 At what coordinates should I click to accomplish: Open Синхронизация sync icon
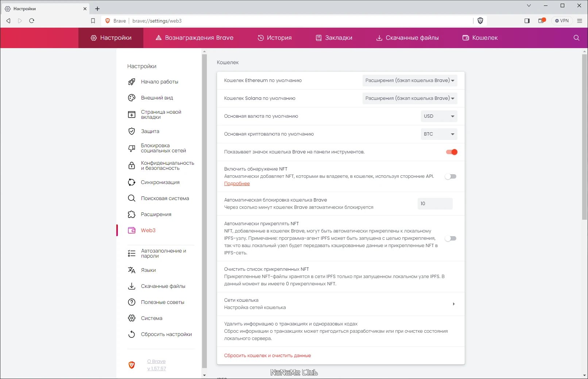(132, 182)
